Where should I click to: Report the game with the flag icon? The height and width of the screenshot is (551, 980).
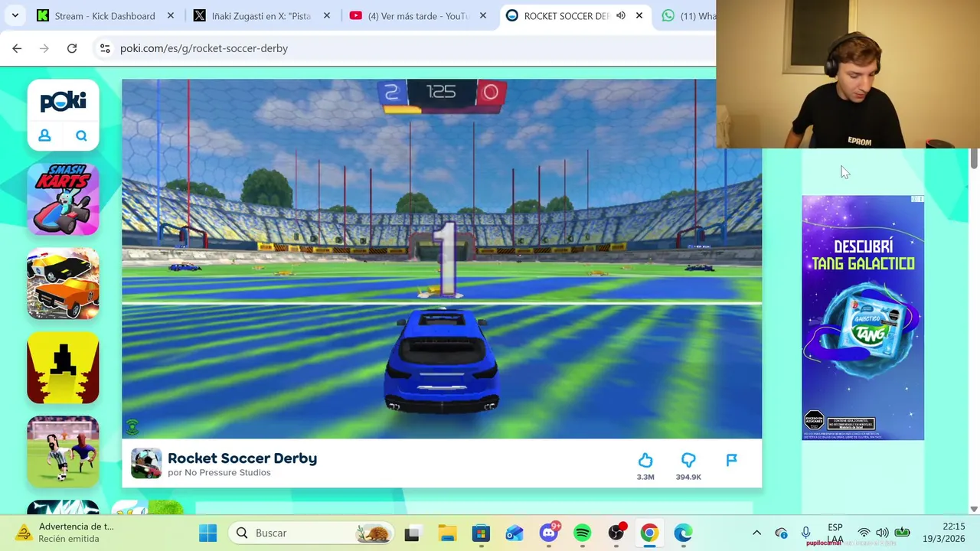(731, 460)
